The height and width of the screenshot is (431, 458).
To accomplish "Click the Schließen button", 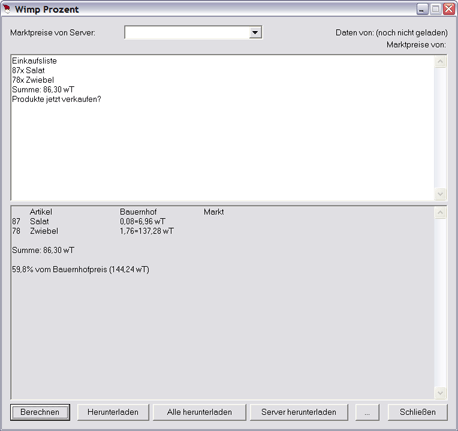I will coord(417,412).
